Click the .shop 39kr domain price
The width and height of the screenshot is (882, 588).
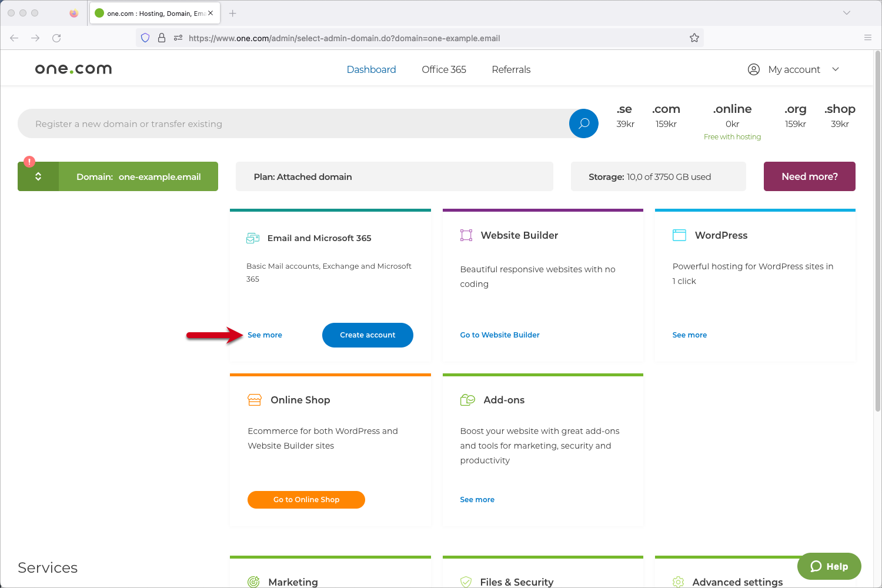tap(840, 116)
